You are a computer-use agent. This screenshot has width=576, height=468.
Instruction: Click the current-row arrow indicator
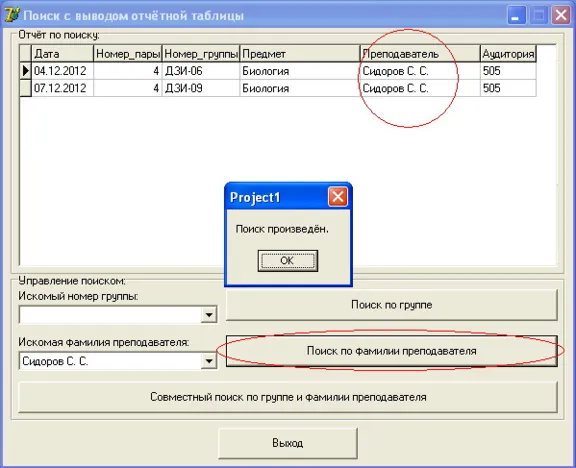pyautogui.click(x=25, y=71)
